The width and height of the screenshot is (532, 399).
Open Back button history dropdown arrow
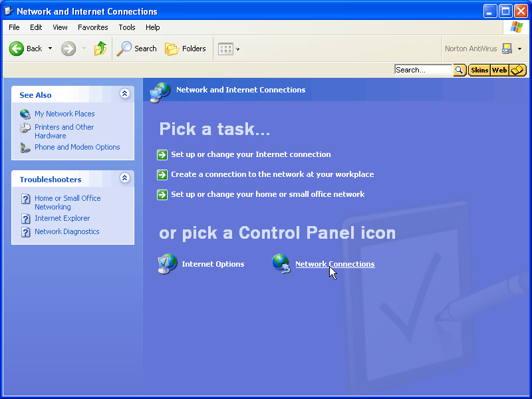[50, 49]
